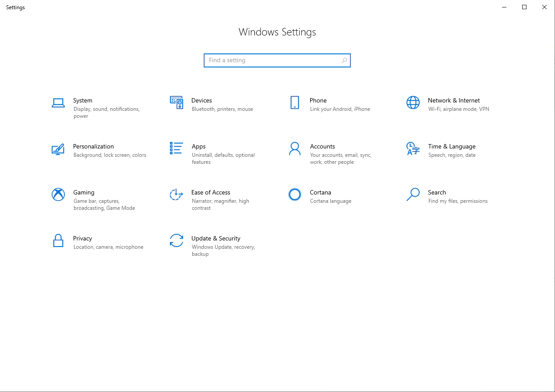555x392 pixels.
Task: Click the Settings title in the title bar
Action: pyautogui.click(x=15, y=7)
